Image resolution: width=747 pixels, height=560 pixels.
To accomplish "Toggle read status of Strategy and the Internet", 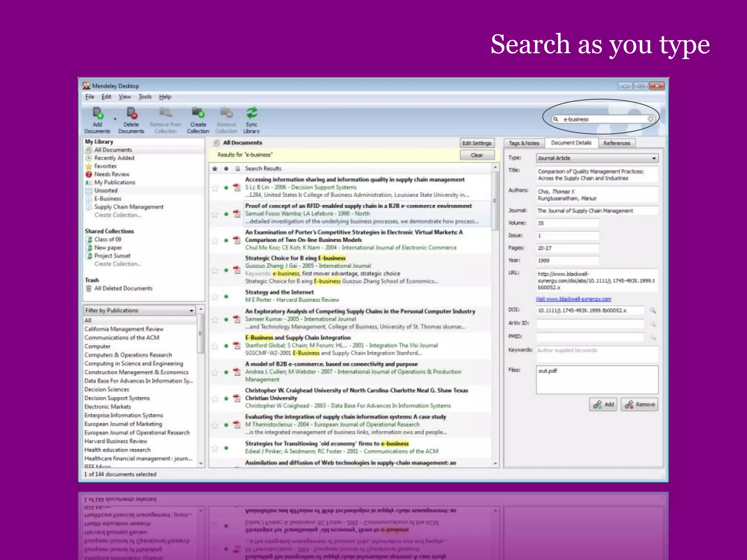I will point(226,296).
